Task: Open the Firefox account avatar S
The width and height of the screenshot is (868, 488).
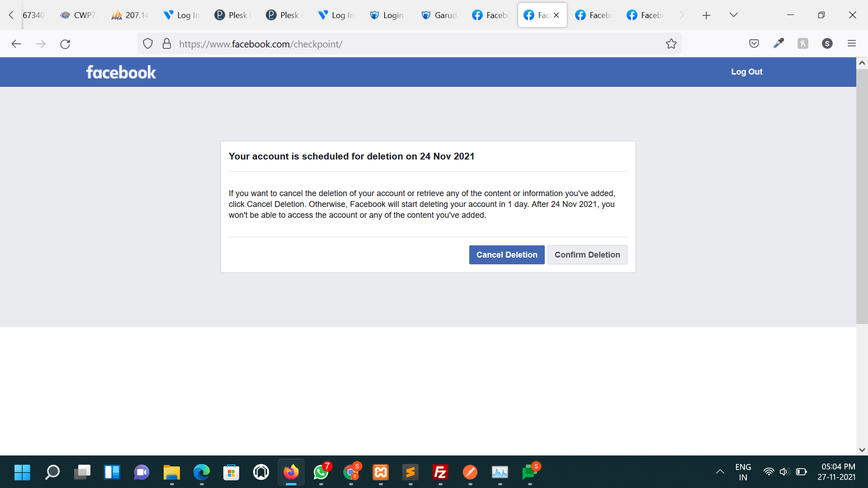Action: 827,43
